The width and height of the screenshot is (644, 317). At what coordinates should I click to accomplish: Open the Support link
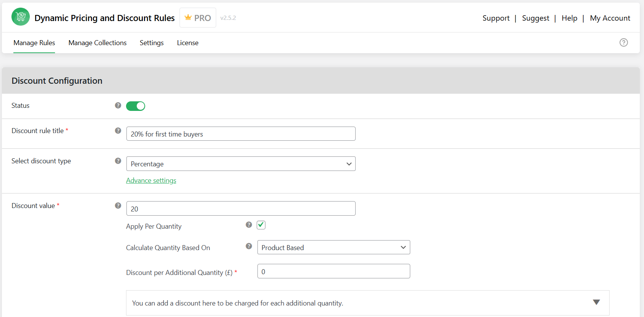click(496, 18)
